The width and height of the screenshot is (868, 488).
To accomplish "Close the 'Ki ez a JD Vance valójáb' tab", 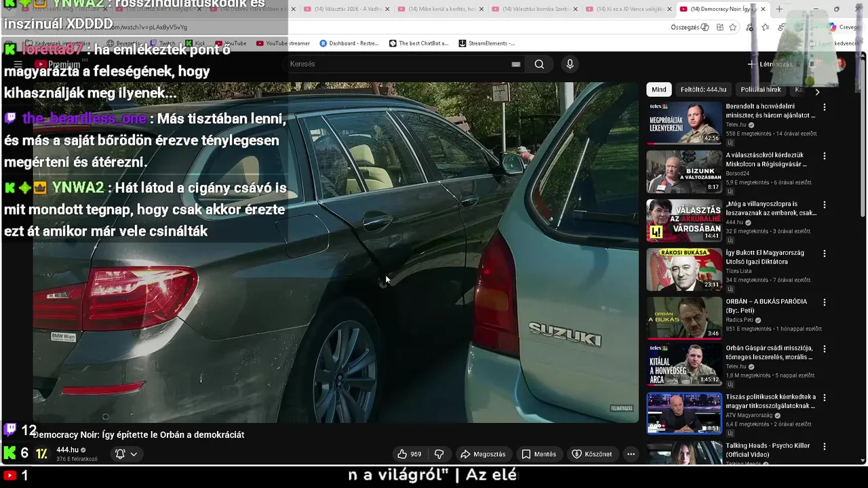I will [x=669, y=9].
